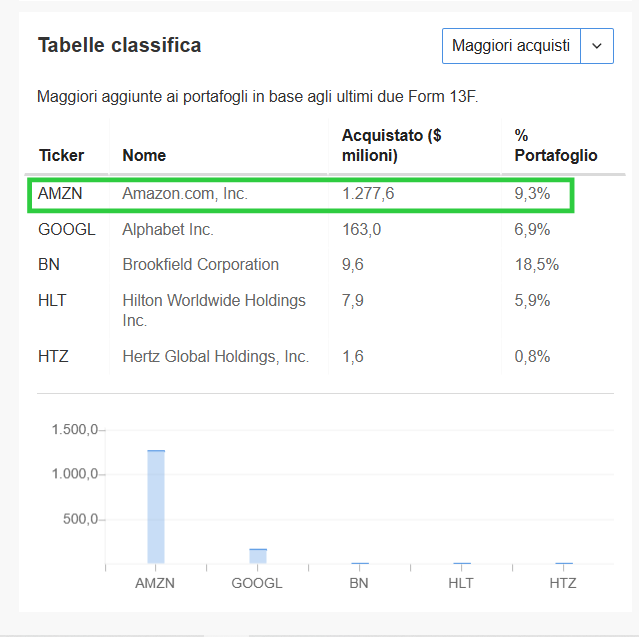Viewport: 639px width, 637px height.
Task: Click the BN label on chart axis
Action: click(359, 583)
